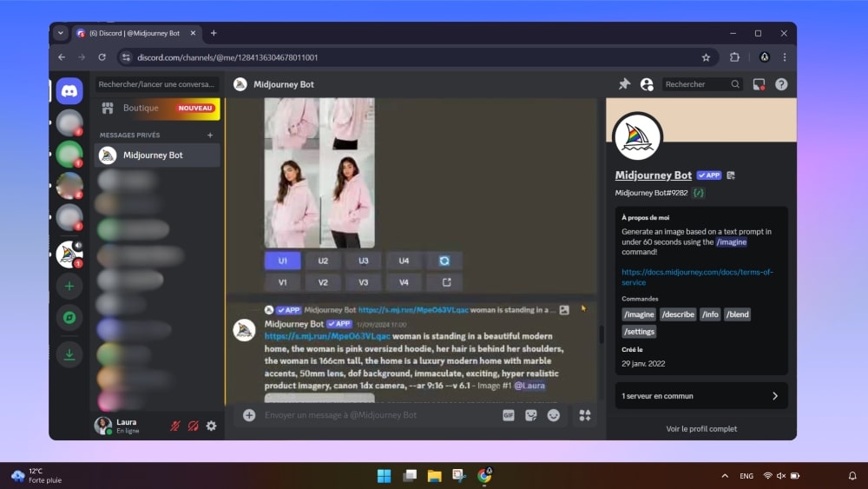Viewport: 868px width, 489px height.
Task: Open pinned messages icon
Action: (624, 84)
